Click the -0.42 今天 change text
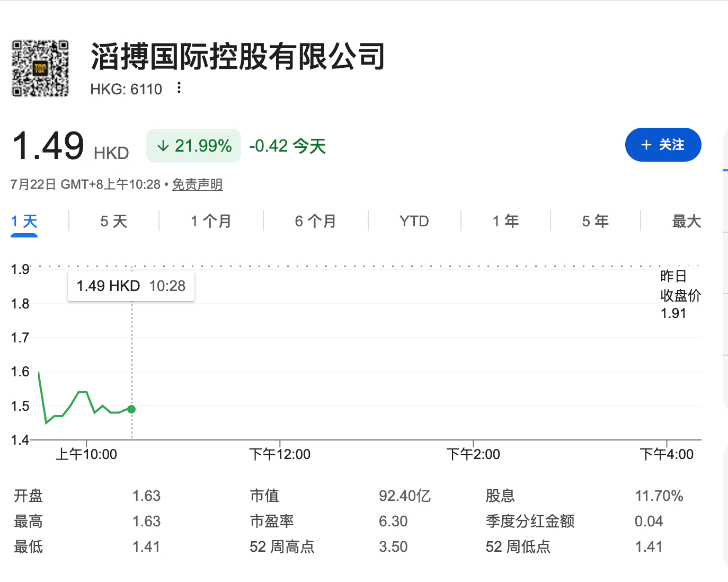The height and width of the screenshot is (582, 728). [288, 146]
